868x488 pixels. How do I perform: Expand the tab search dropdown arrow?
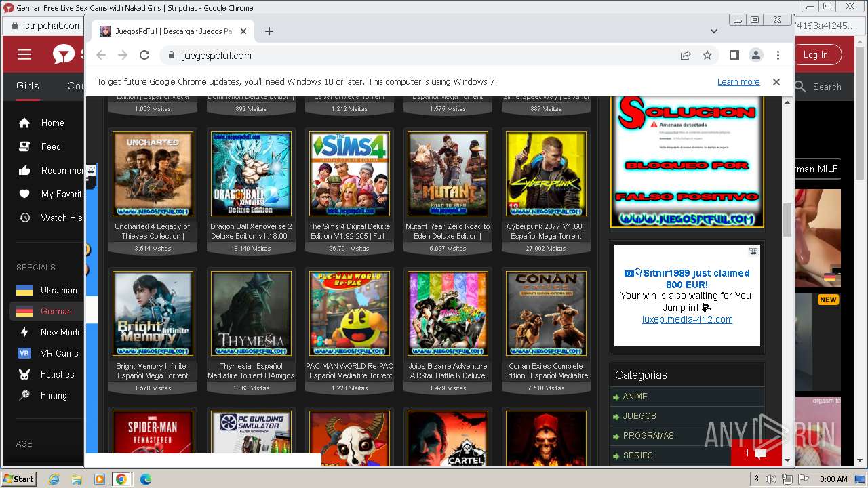[713, 31]
